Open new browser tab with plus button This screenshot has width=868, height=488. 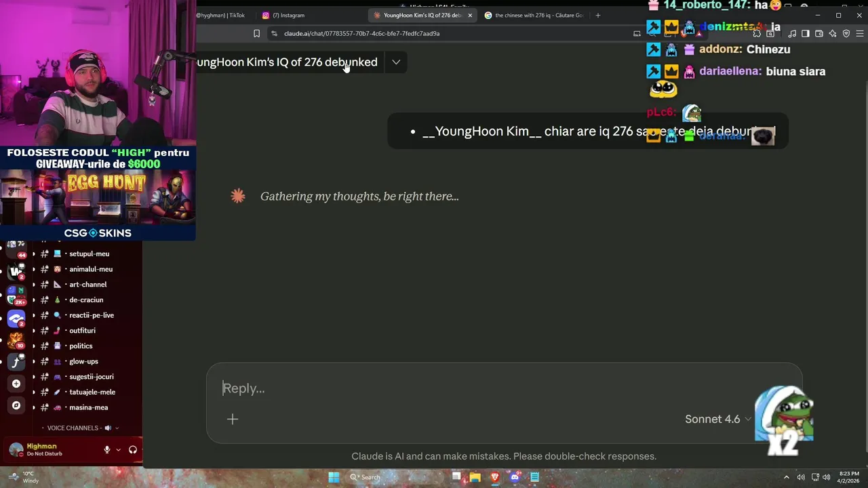tap(597, 15)
